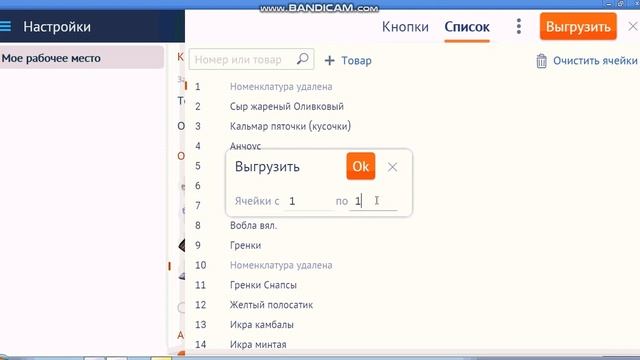The width and height of the screenshot is (640, 360).
Task: Select the Список tab
Action: coord(467,27)
